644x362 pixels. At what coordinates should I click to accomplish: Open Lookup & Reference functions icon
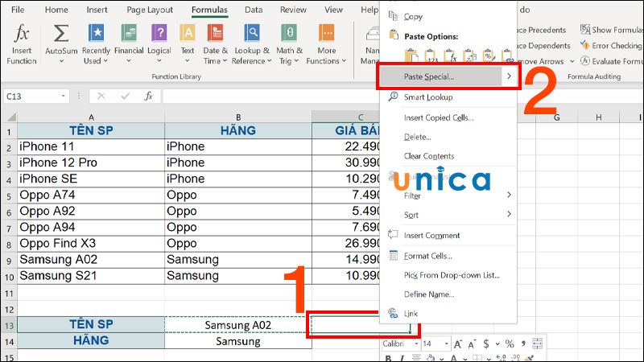pos(252,33)
